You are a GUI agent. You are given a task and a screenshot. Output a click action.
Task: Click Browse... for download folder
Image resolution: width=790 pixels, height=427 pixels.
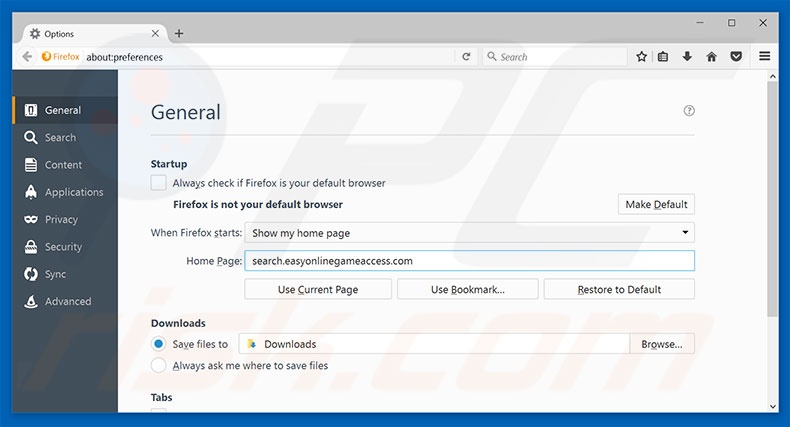pos(662,344)
